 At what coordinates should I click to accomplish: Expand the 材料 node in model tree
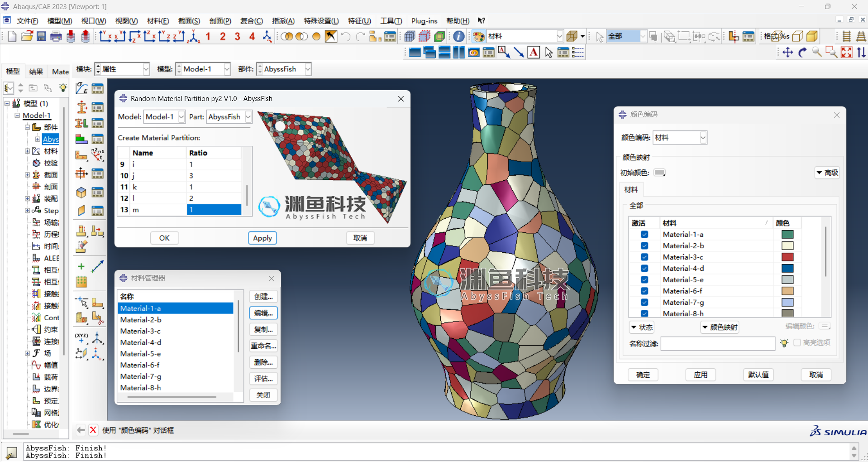(27, 151)
